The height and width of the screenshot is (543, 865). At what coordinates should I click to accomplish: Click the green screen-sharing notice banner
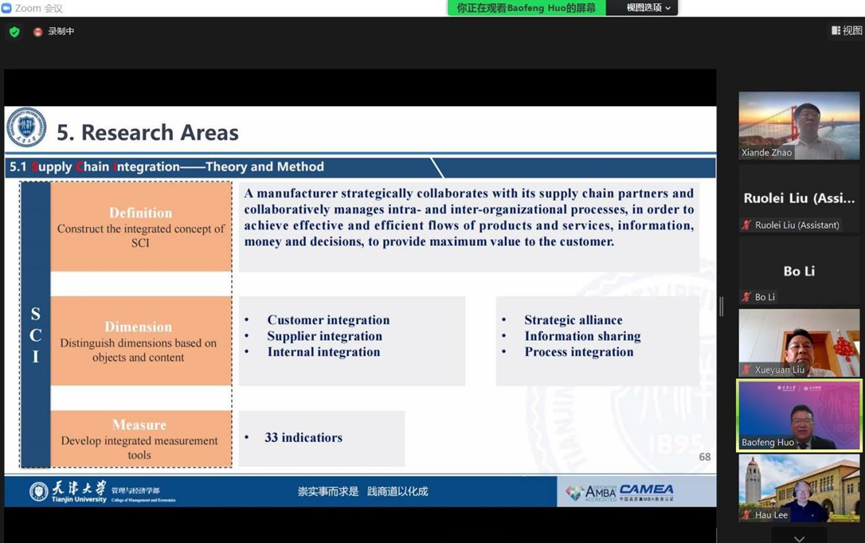[526, 8]
